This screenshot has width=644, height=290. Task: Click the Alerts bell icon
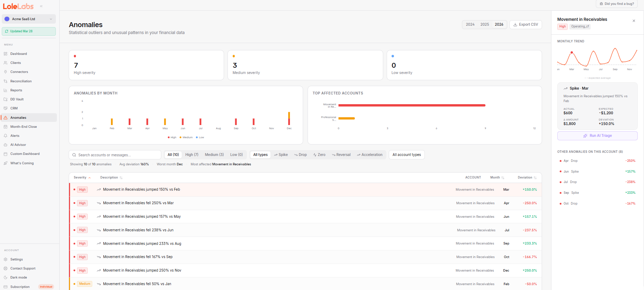6,136
